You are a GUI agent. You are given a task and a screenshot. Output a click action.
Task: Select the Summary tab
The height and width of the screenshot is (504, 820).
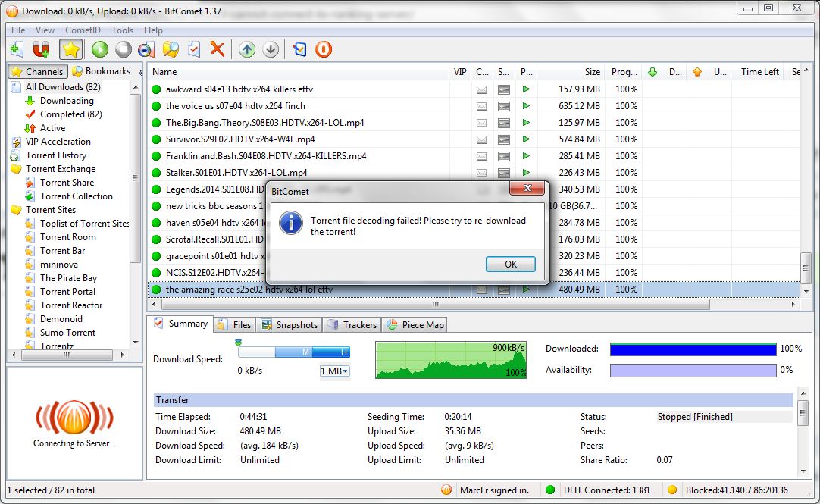pos(180,324)
